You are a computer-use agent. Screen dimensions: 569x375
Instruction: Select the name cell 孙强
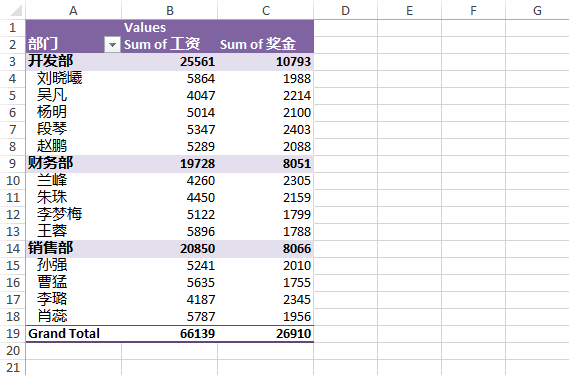52,265
